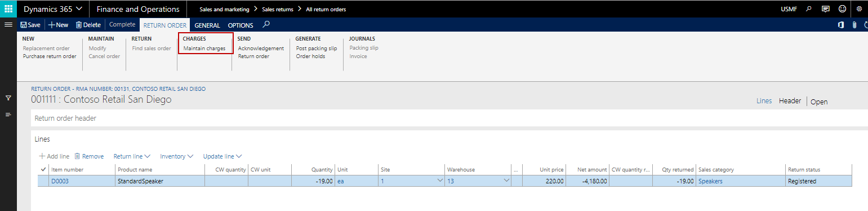Image resolution: width=868 pixels, height=211 pixels.
Task: Select the row checkbox for D0003
Action: tap(43, 181)
